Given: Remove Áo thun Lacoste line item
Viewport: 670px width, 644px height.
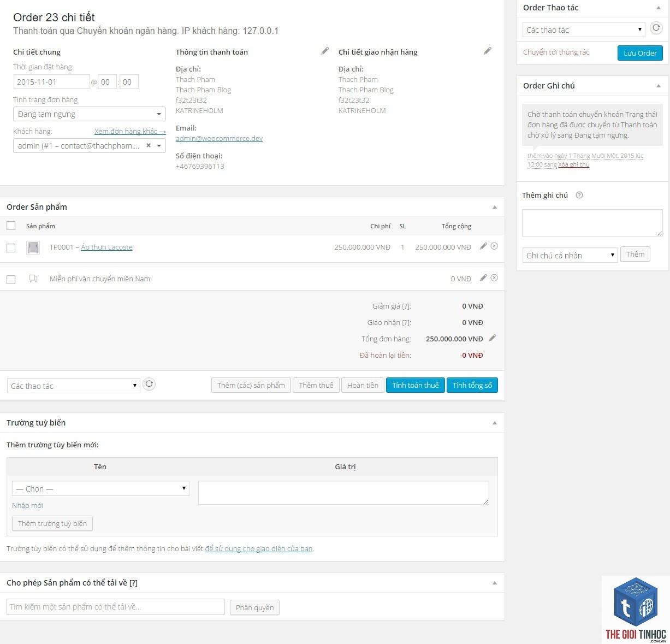Looking at the screenshot, I should click(494, 246).
